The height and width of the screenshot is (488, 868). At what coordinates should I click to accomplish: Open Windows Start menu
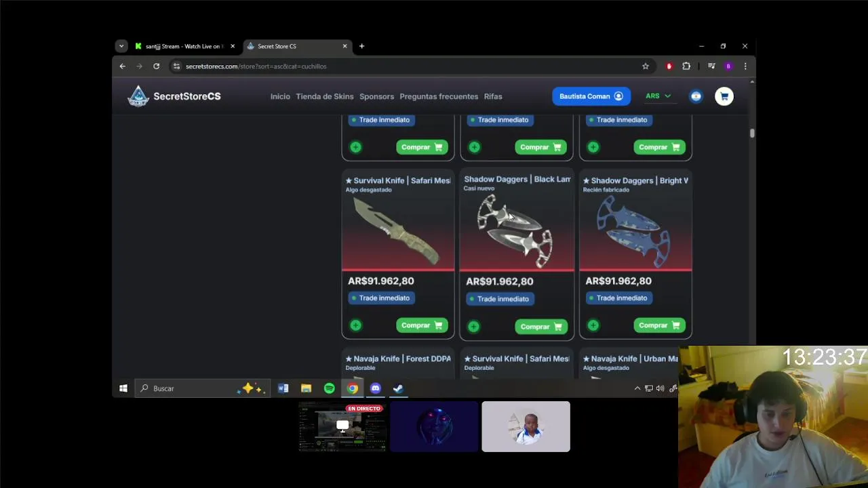(x=123, y=388)
